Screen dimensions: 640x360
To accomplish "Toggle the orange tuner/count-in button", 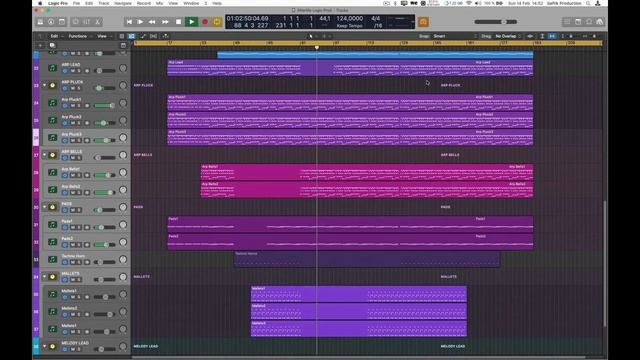I will 423,22.
